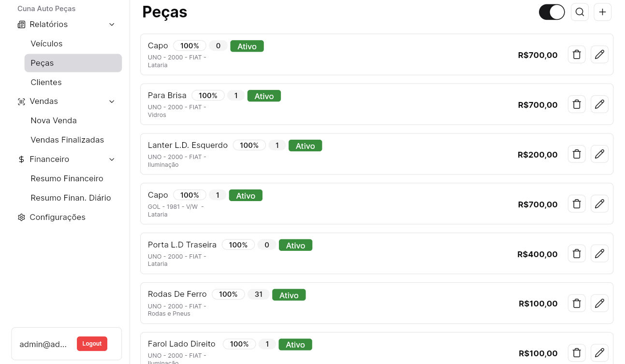Click Ativo status of Rodas De Ferro
The width and height of the screenshot is (625, 364).
coord(289,295)
